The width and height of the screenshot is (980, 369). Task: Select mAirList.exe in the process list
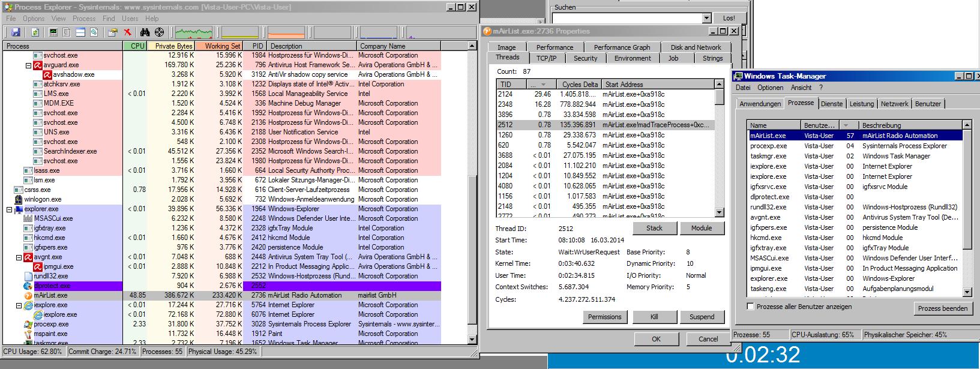pyautogui.click(x=50, y=295)
